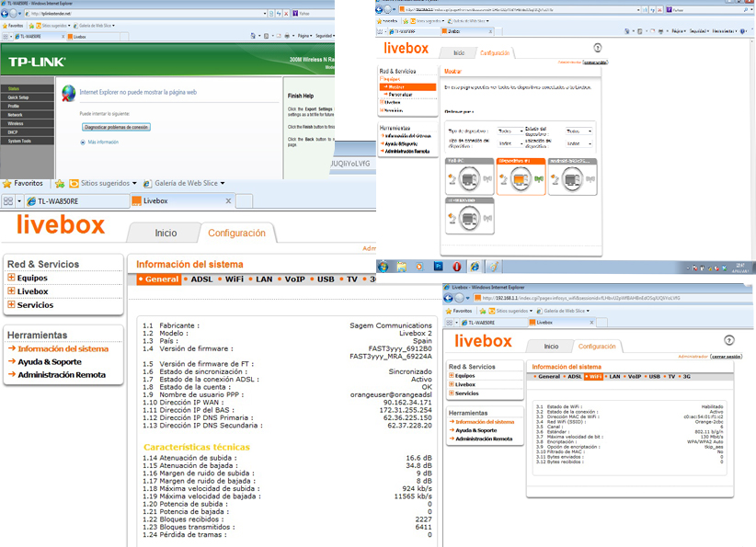Viewport: 756px width, 547px height.
Task: Open System Tools in the TP-Link menu
Action: 19,141
